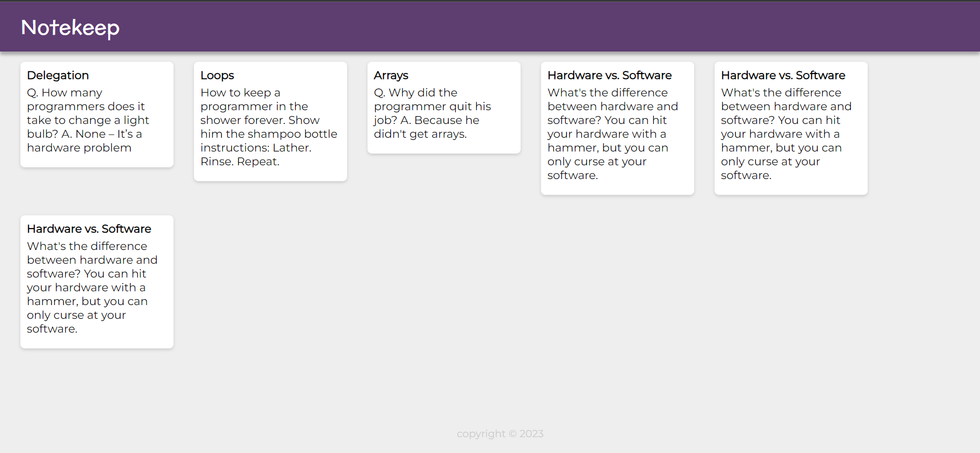
Task: Click the copyright © 2023 footer text
Action: (500, 434)
